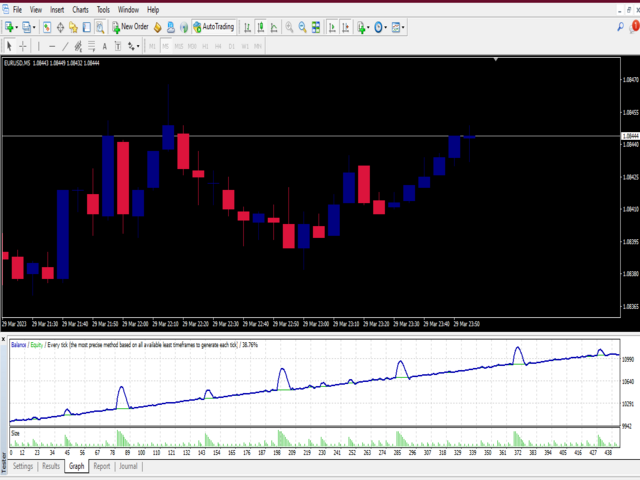Select the H1 timeframe button
Screen dimensions: 640x480
(205, 46)
